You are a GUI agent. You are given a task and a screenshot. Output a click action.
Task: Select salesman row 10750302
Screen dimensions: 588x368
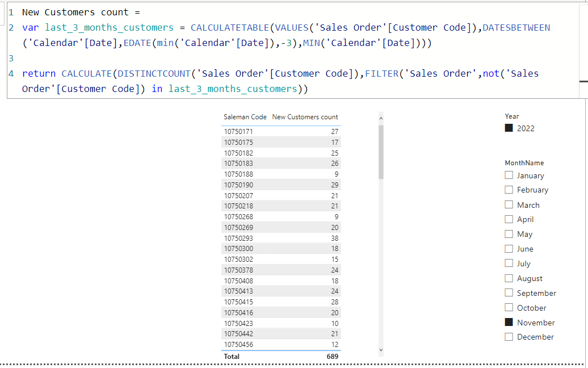point(281,260)
